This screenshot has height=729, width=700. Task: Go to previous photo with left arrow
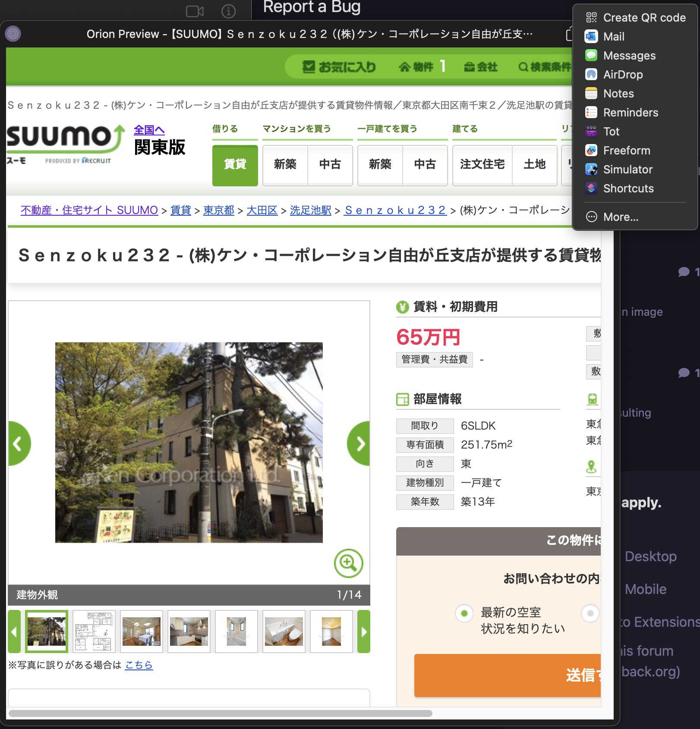point(19,443)
